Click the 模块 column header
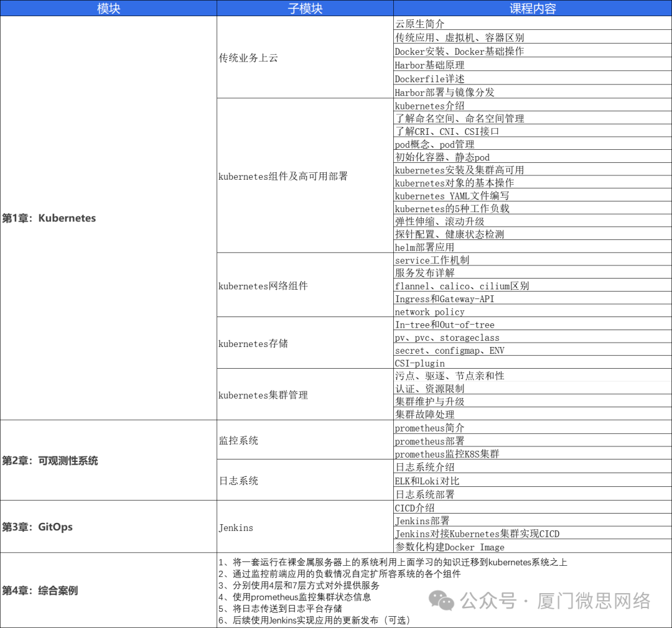672x628 pixels. coord(108,8)
